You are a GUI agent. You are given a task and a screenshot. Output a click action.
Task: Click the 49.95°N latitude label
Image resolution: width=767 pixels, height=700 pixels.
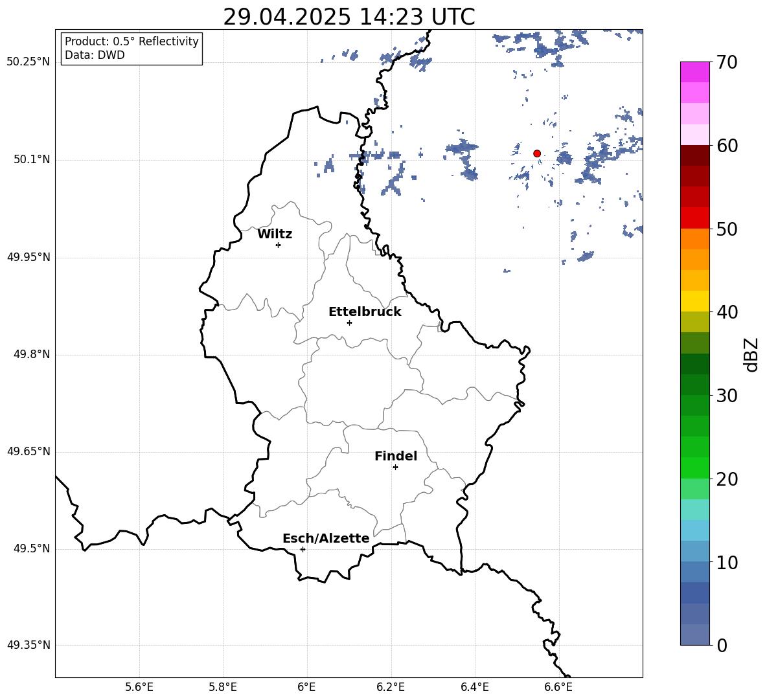pyautogui.click(x=29, y=257)
